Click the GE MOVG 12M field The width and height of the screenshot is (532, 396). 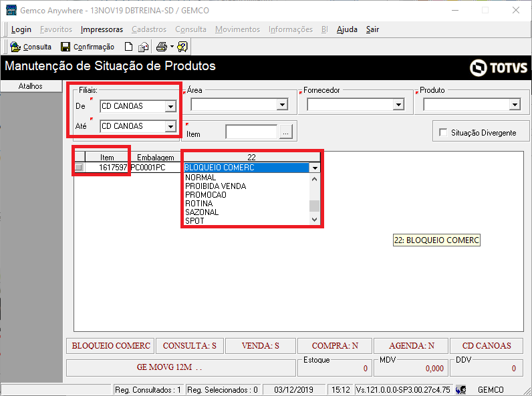pos(181,367)
